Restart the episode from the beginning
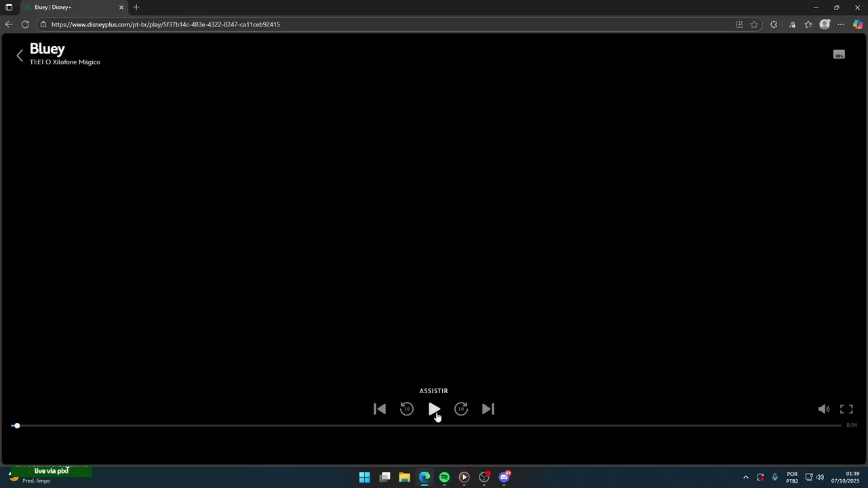Viewport: 868px width, 488px height. tap(380, 409)
